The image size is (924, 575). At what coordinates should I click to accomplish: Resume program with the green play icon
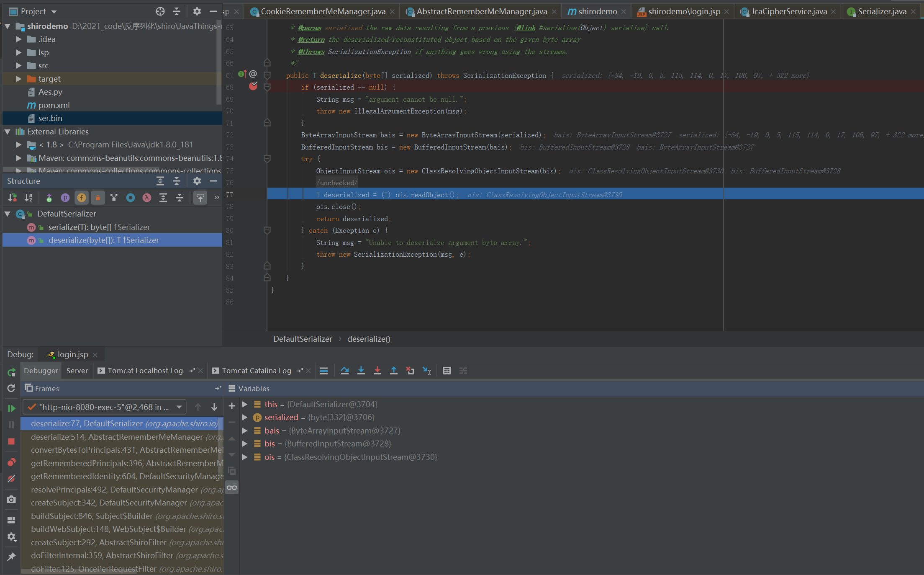coord(11,408)
